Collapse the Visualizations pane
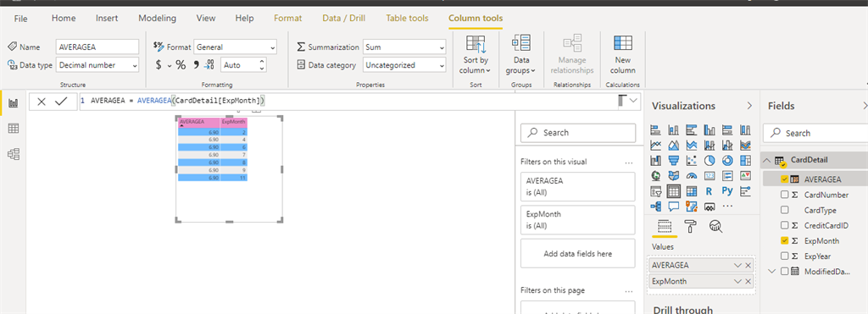The height and width of the screenshot is (314, 868). (x=750, y=106)
